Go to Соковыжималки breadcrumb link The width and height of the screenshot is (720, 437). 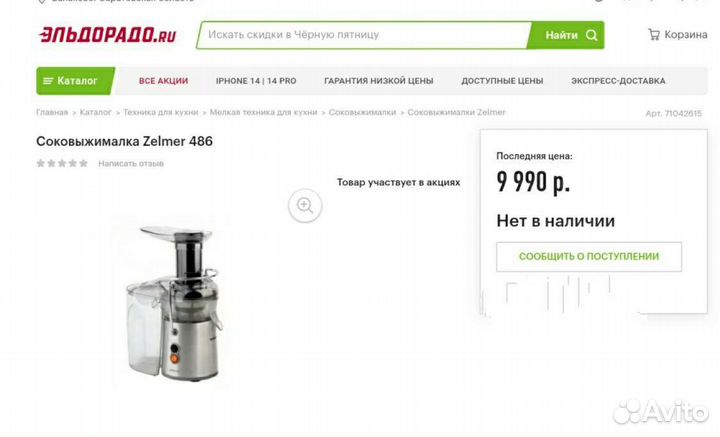point(362,112)
